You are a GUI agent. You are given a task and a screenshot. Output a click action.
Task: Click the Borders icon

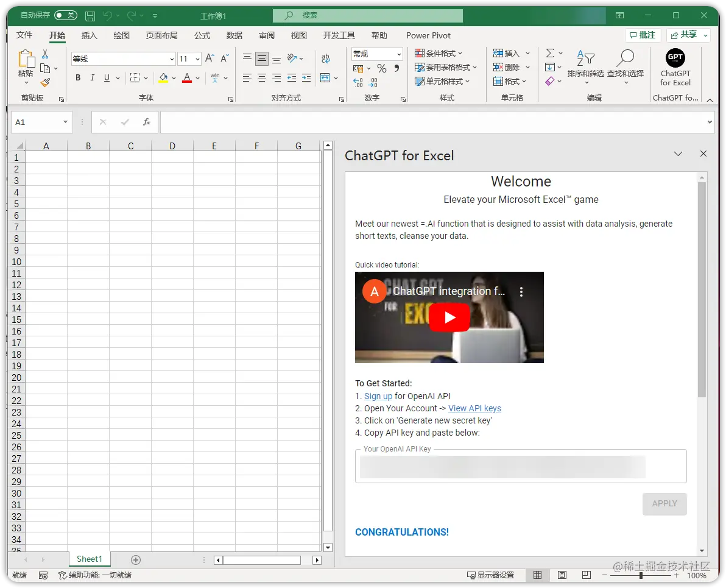click(x=135, y=77)
